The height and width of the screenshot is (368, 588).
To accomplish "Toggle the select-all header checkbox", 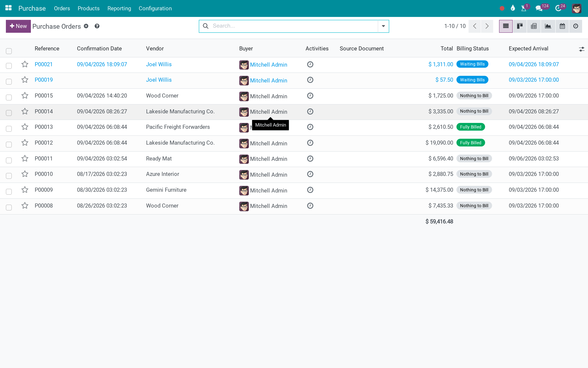I will pos(9,51).
